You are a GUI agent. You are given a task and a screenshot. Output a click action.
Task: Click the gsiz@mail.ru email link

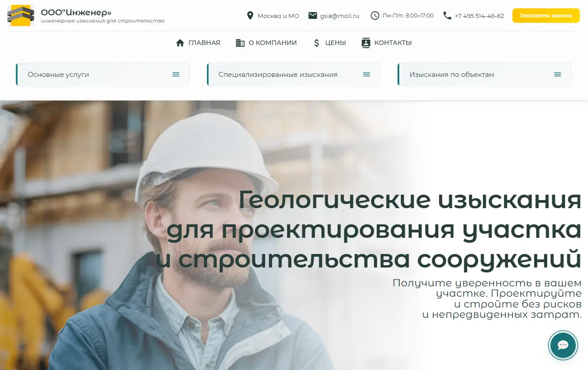(339, 15)
